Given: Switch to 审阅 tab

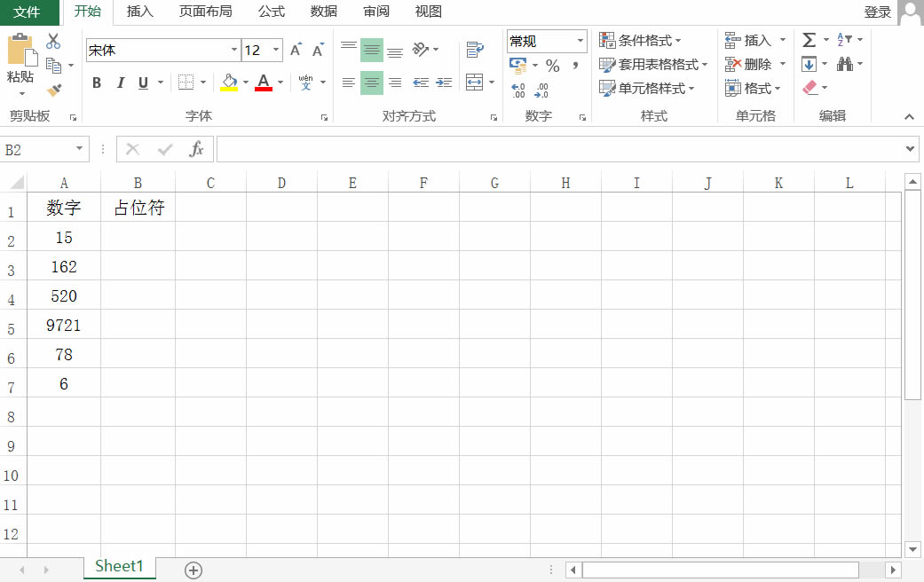Looking at the screenshot, I should [376, 12].
